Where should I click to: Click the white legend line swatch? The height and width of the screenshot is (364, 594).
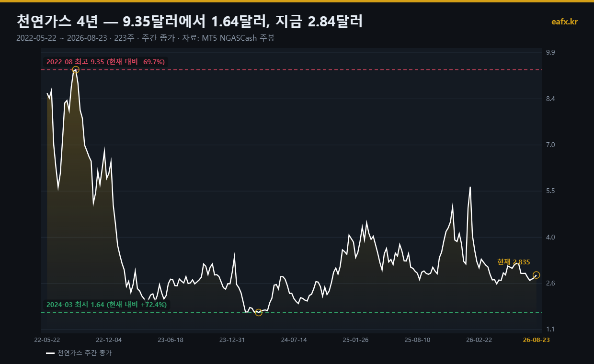point(50,353)
